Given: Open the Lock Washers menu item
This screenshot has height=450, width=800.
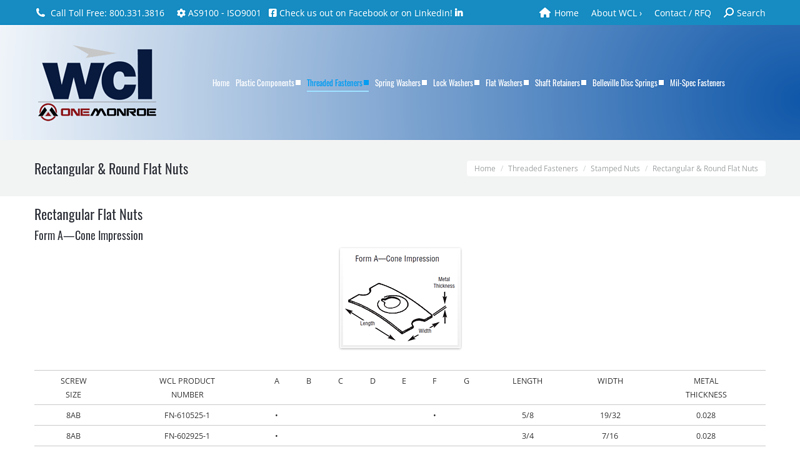Looking at the screenshot, I should pyautogui.click(x=453, y=83).
